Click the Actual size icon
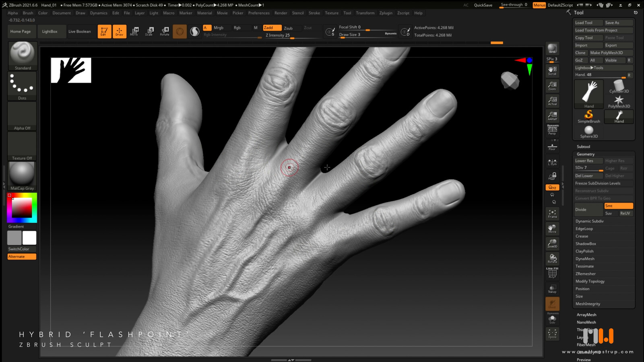 point(552,101)
